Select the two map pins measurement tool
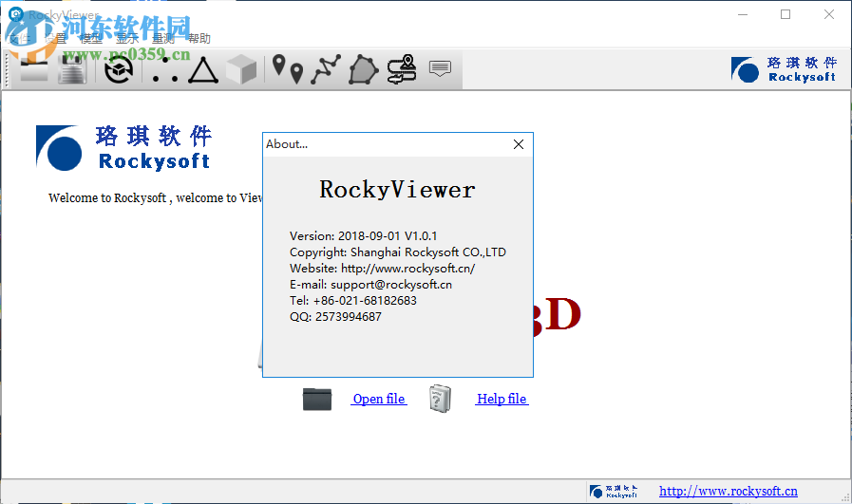 point(288,69)
